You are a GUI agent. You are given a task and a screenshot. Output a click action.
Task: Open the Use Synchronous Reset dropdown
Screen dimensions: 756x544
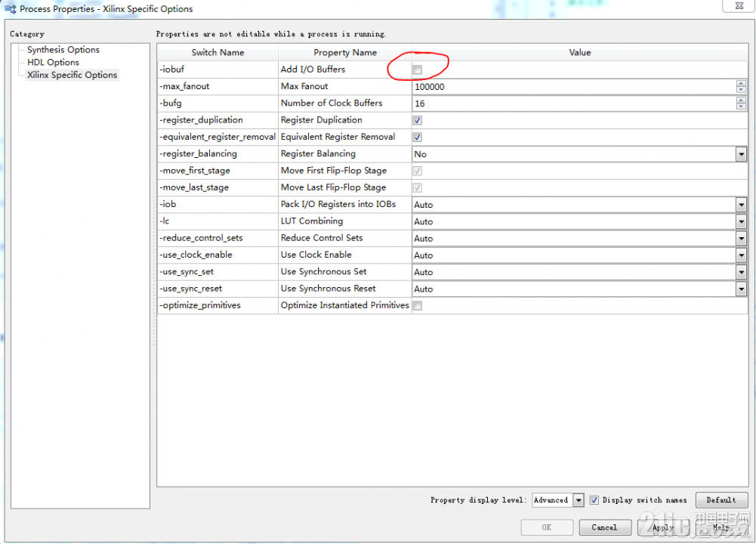point(741,289)
